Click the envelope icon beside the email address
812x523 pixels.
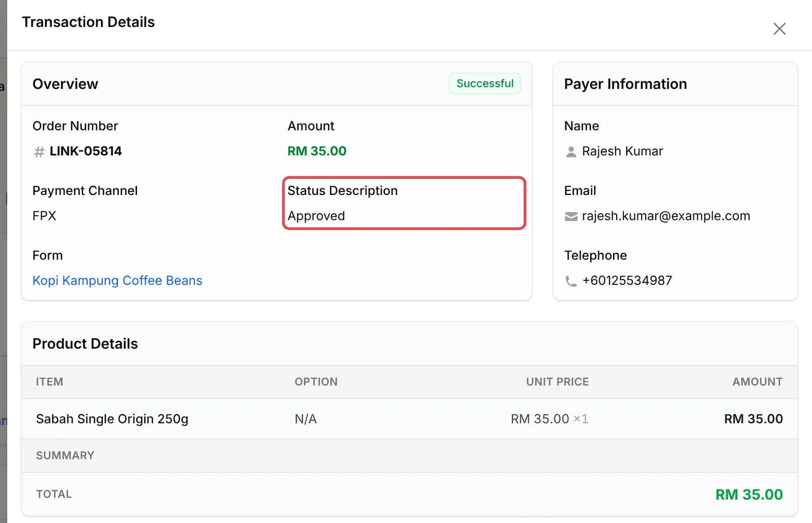click(571, 217)
